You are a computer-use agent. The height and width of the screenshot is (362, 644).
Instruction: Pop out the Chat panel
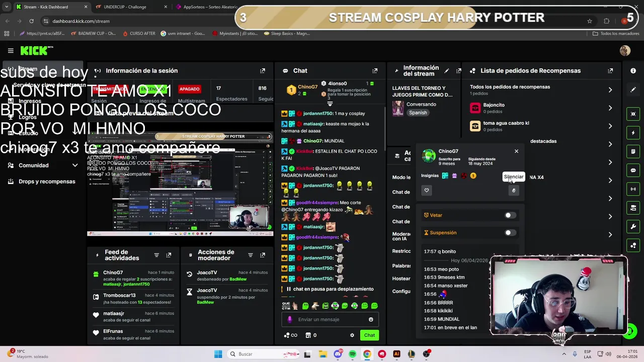point(375,71)
